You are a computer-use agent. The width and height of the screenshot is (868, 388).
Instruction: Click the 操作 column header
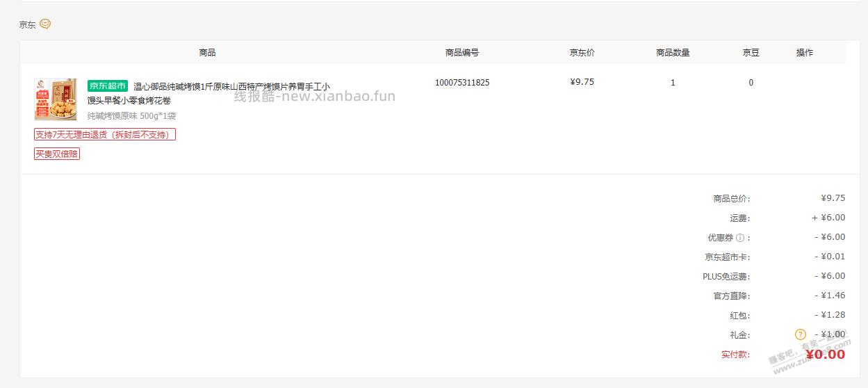pyautogui.click(x=805, y=53)
